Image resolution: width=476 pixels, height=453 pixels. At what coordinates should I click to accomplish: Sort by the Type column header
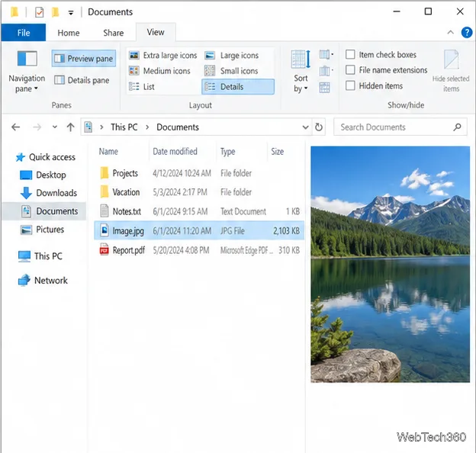click(227, 152)
